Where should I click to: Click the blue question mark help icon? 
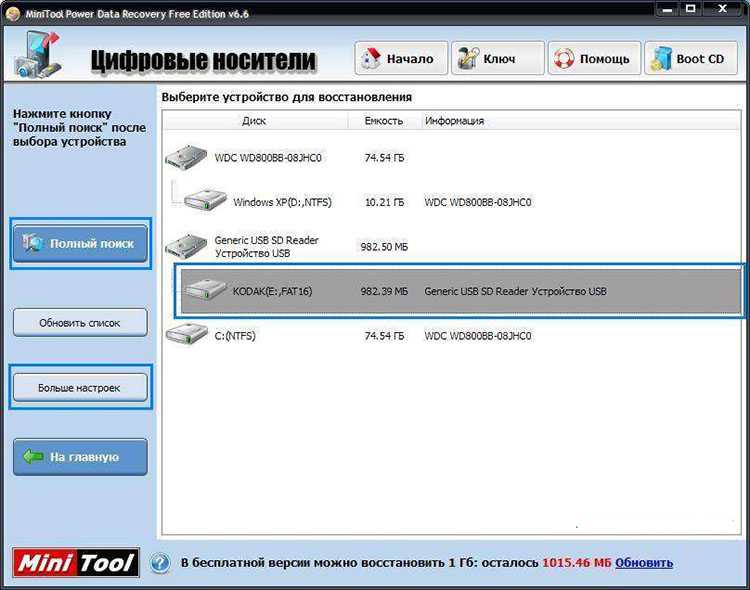tap(160, 563)
